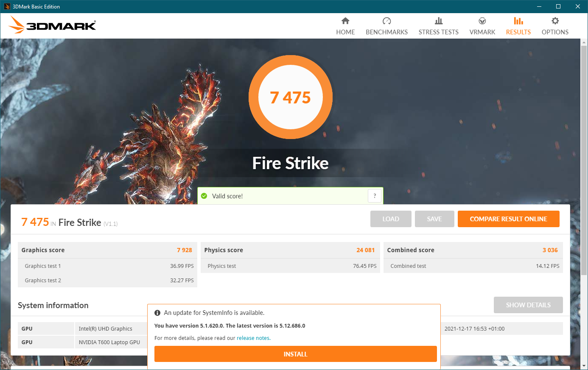Click the Graphics score label
588x370 pixels.
point(43,250)
